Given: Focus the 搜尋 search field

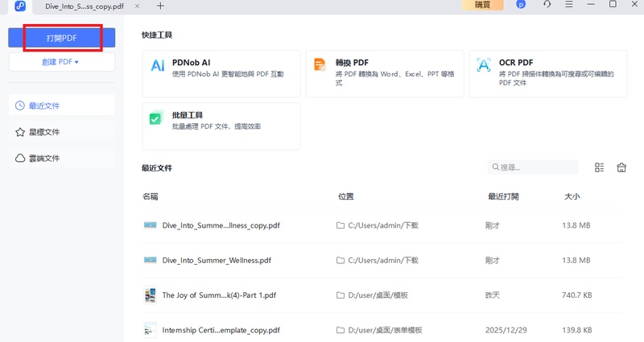Looking at the screenshot, I should tap(533, 167).
